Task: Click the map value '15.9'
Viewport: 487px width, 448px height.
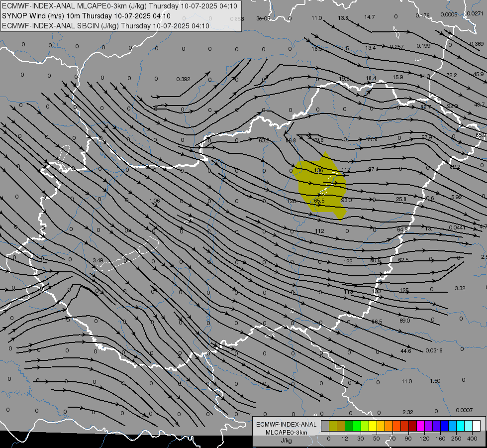Action: coord(398,77)
